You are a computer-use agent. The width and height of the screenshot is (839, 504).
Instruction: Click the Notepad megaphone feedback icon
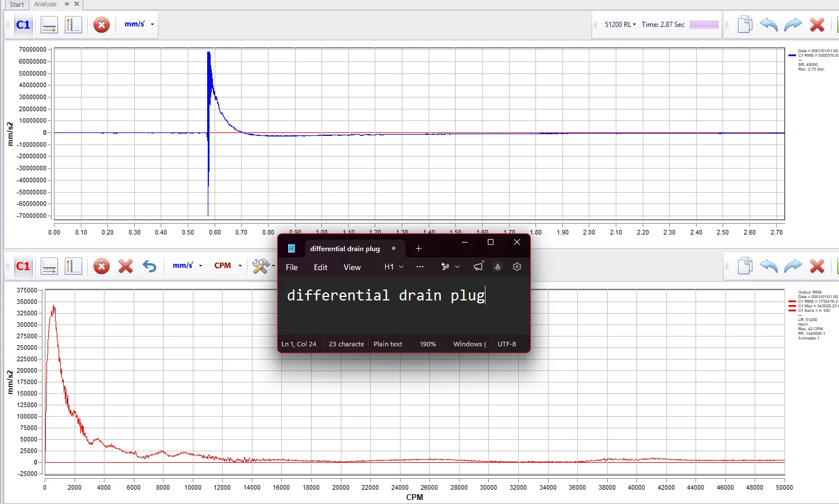(478, 267)
